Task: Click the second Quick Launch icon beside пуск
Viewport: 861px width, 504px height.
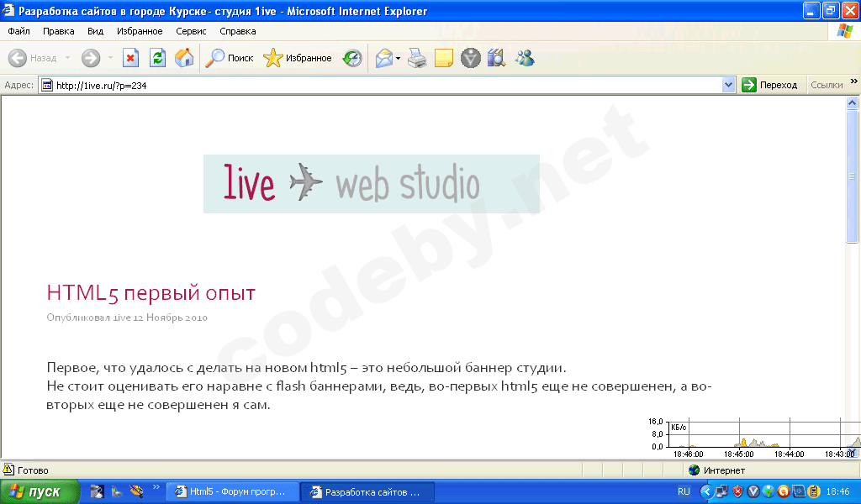Action: (116, 491)
